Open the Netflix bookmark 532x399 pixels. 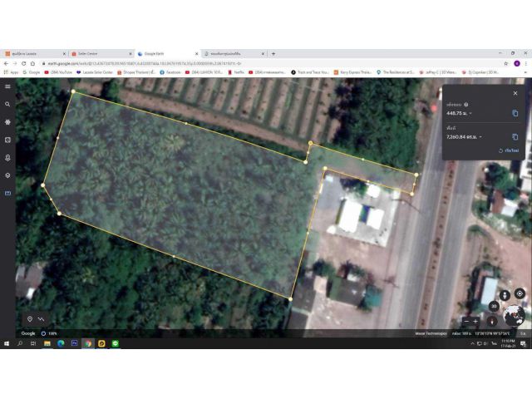(x=236, y=72)
